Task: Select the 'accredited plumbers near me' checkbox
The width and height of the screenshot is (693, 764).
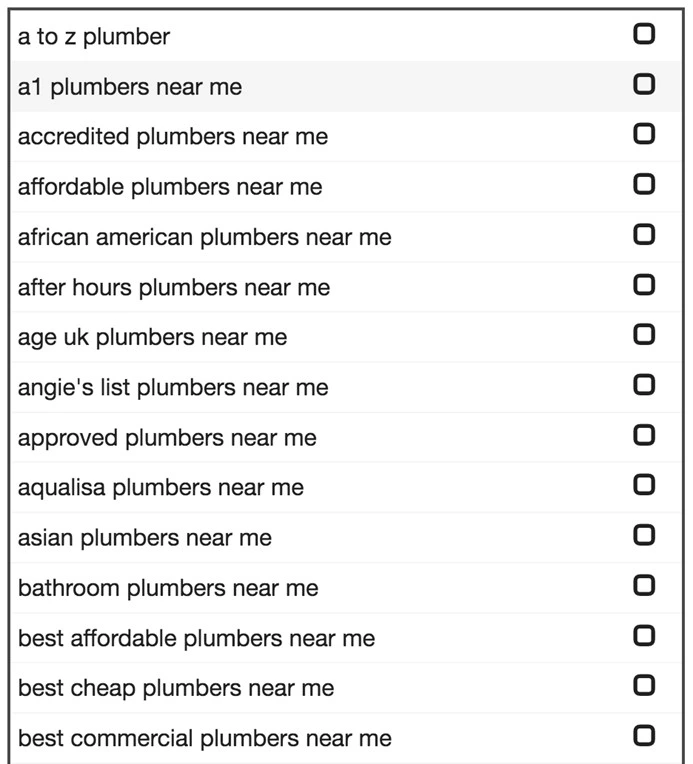Action: (645, 134)
